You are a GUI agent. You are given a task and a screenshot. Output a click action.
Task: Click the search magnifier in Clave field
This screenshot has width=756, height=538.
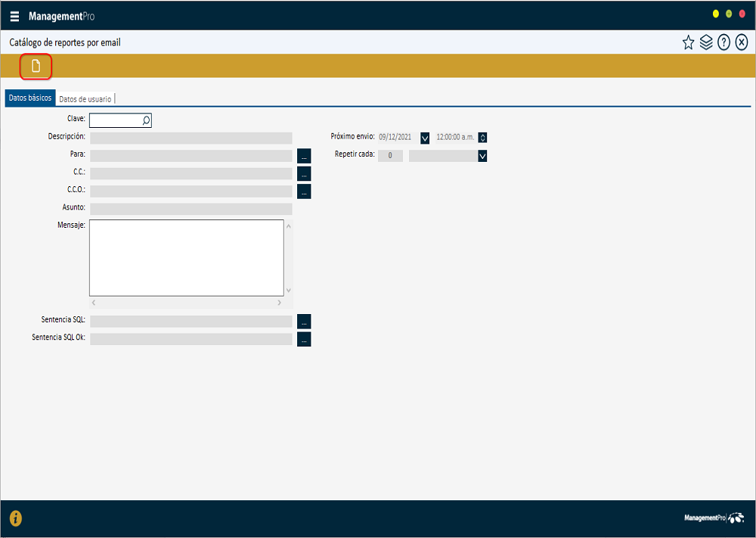146,120
